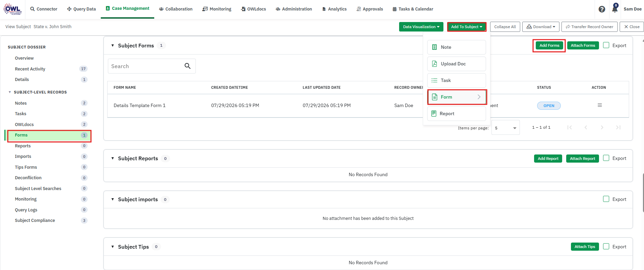Image resolution: width=644 pixels, height=270 pixels.
Task: Click the search magnifier icon in Subject Forms
Action: click(188, 66)
